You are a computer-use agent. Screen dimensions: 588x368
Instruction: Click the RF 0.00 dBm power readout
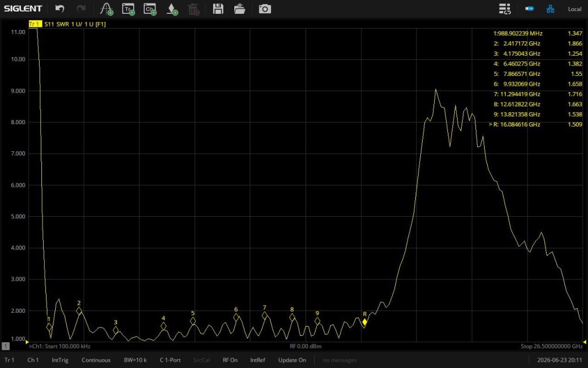(x=305, y=346)
